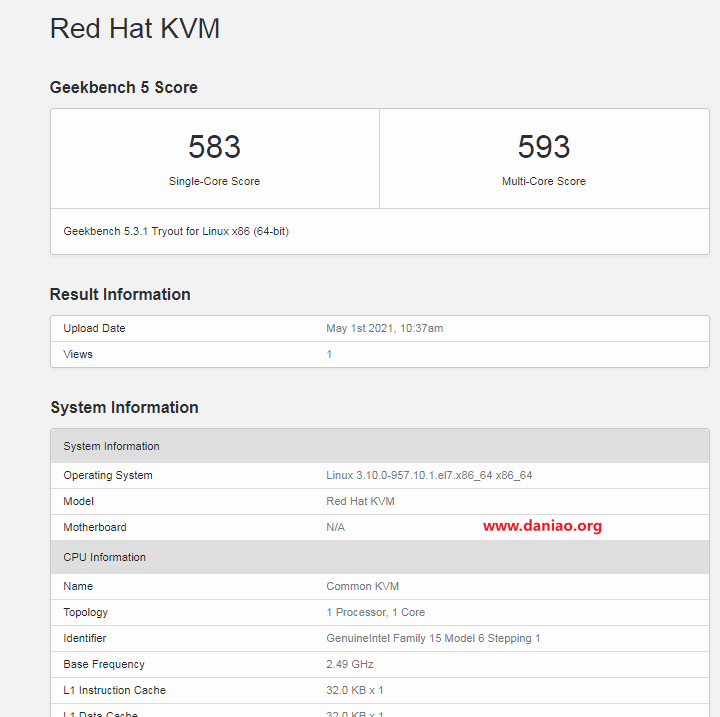720x717 pixels.
Task: Click the Multi-Core Score label
Action: coord(544,181)
